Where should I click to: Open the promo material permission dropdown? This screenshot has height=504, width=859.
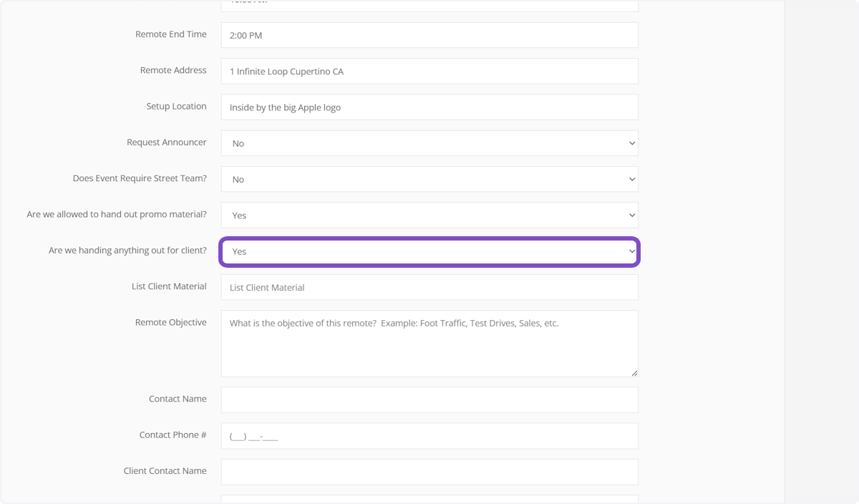click(429, 215)
